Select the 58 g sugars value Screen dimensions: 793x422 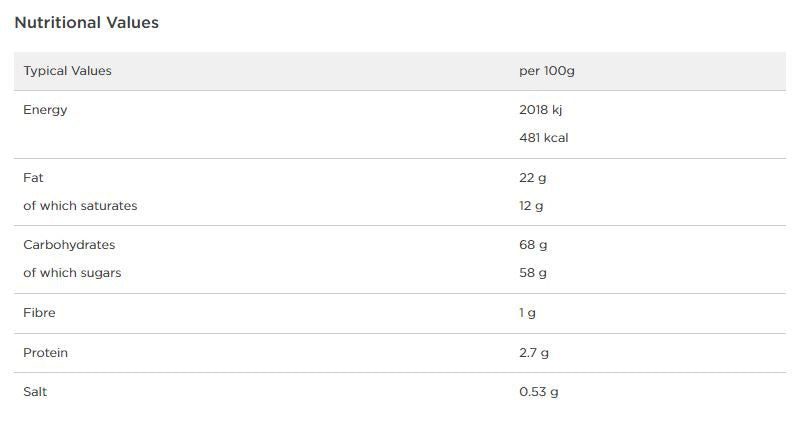pos(533,273)
